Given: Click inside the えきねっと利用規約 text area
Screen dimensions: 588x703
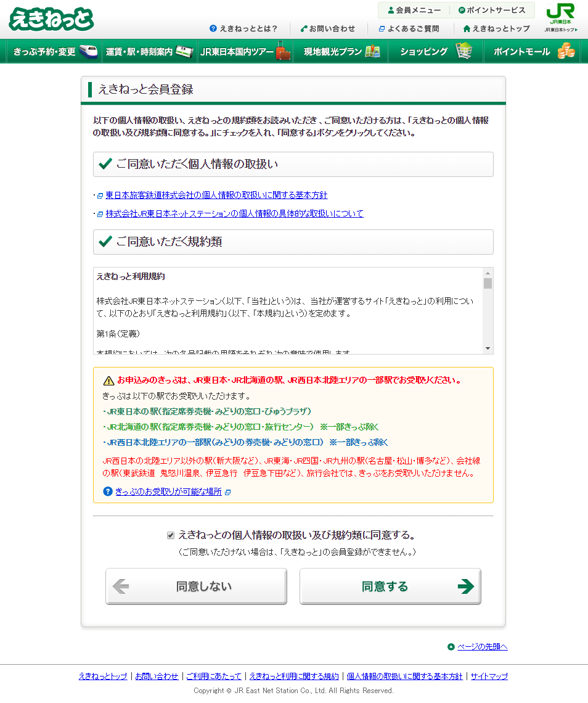Looking at the screenshot, I should 288,311.
